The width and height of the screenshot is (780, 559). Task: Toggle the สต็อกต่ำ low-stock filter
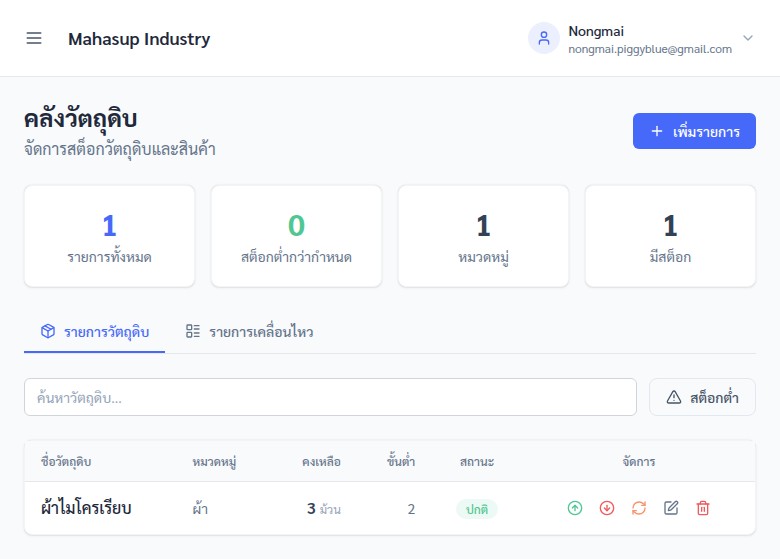coord(702,397)
